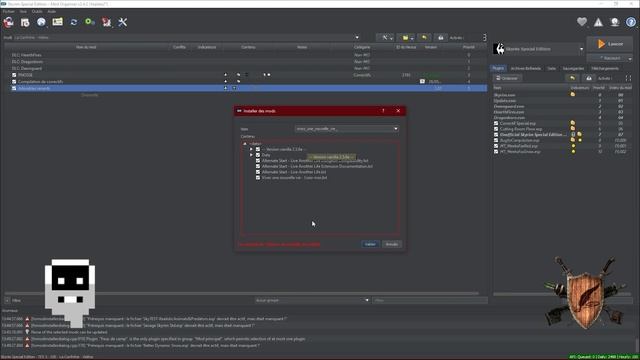Viewport: 640px width, 360px height.
Task: Open the executables green gears icon
Action: pyautogui.click(x=90, y=22)
